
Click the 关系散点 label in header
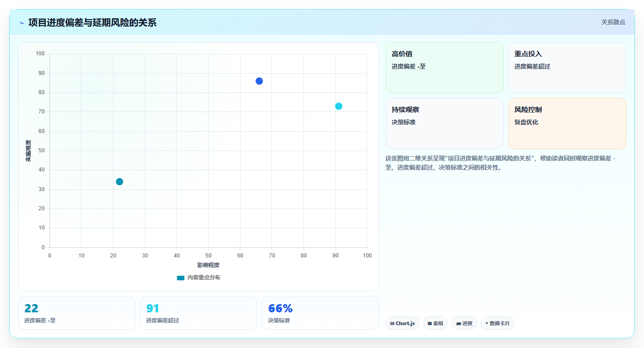pyautogui.click(x=613, y=22)
